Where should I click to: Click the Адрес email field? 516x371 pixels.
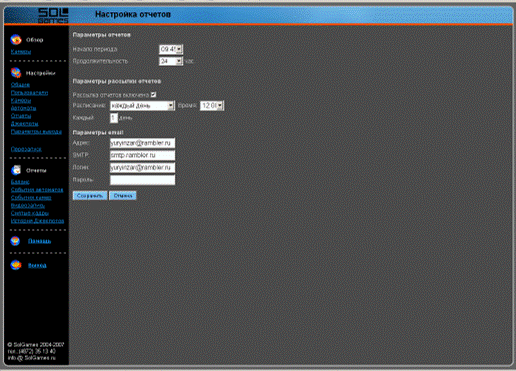(x=142, y=143)
